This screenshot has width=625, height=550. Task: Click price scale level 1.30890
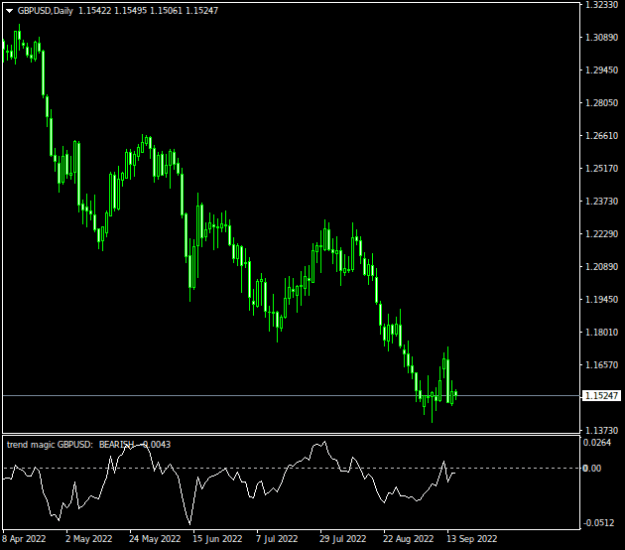click(601, 37)
